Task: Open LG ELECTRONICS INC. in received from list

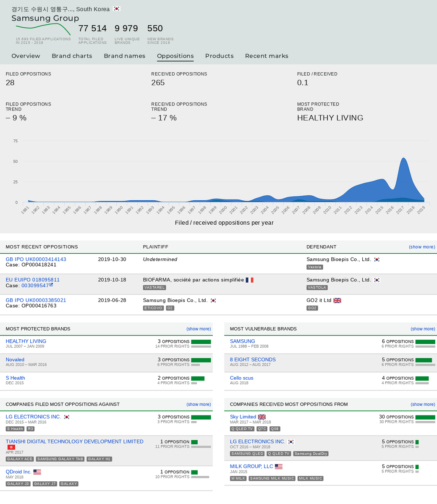Action: [257, 441]
